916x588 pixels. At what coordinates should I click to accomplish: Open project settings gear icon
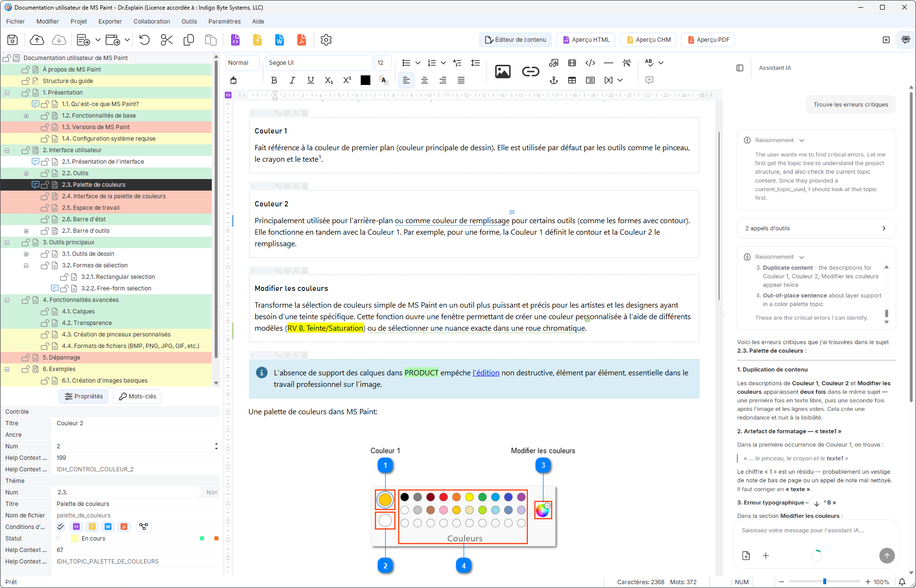[326, 40]
